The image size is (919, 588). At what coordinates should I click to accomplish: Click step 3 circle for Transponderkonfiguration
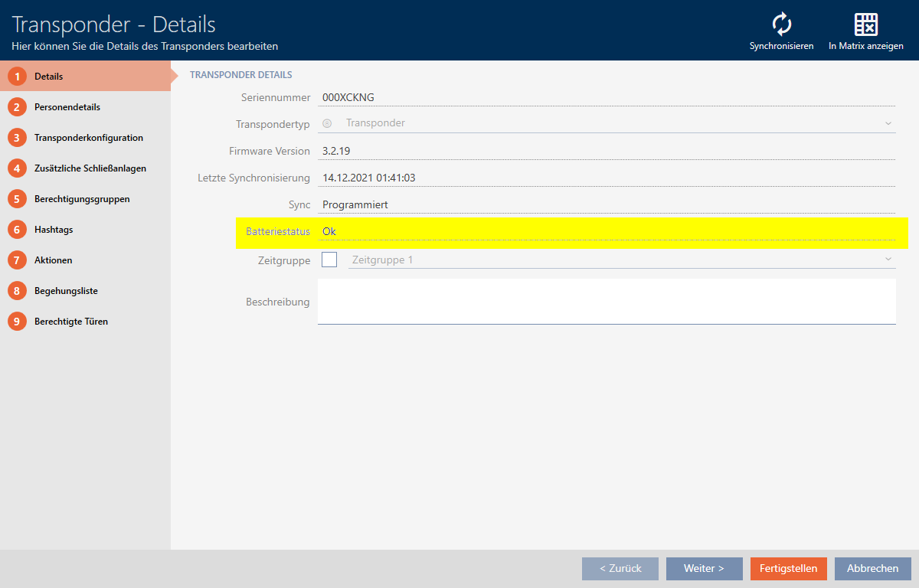click(x=17, y=138)
